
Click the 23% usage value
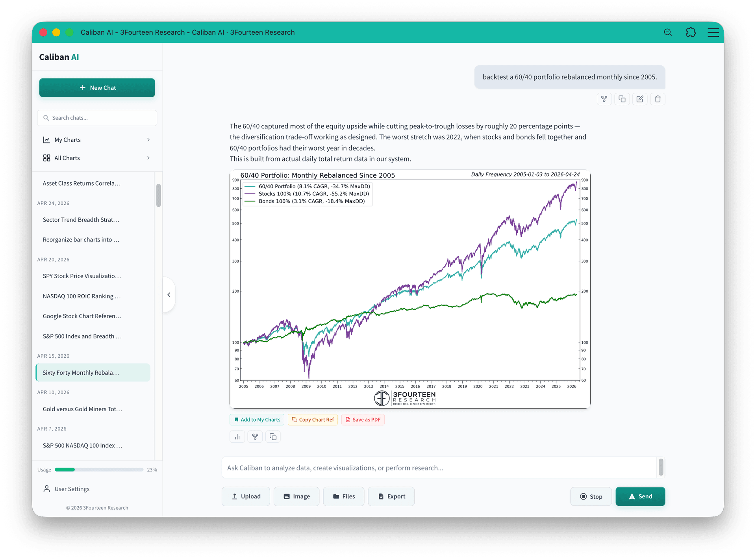tap(152, 470)
